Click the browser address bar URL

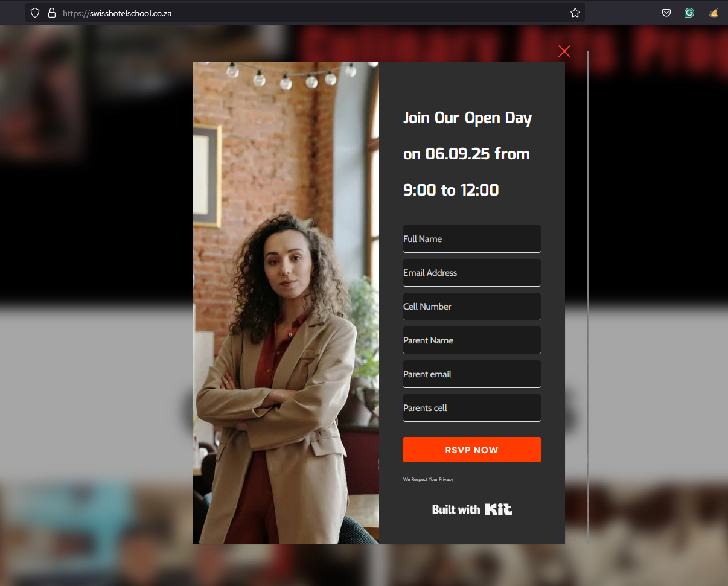tap(117, 13)
